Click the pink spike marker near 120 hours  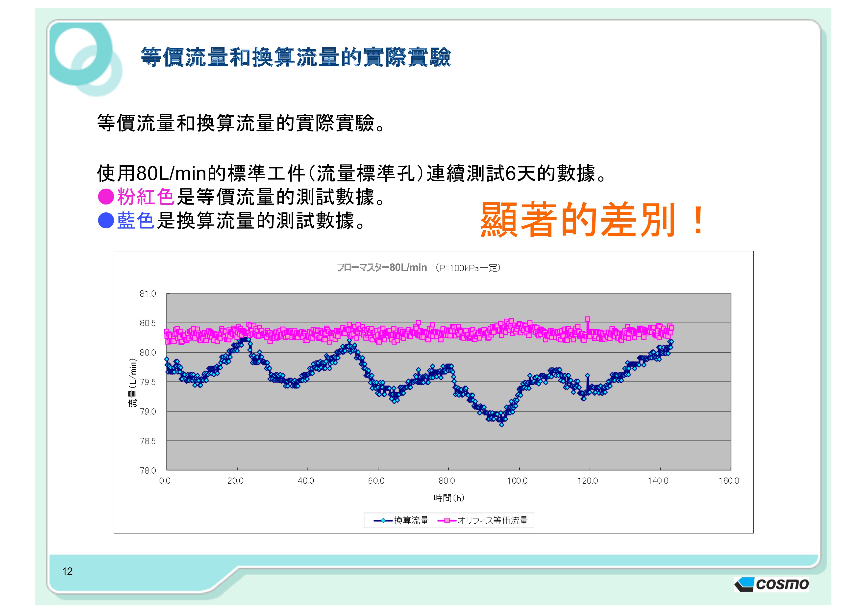(587, 319)
